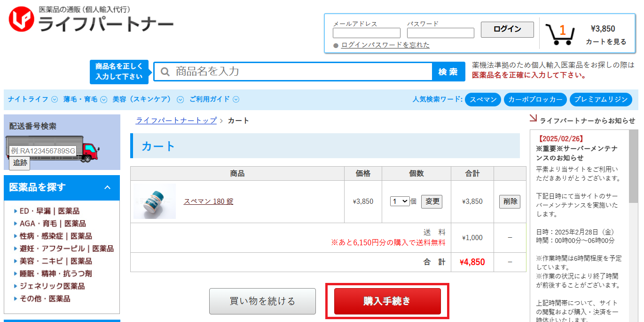Open the shopping cart icon

pos(560,34)
